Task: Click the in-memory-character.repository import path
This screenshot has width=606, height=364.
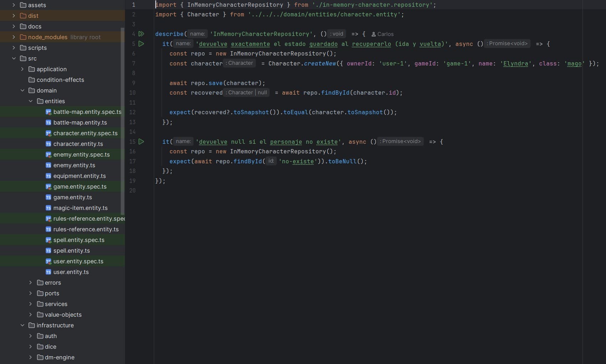Action: click(372, 5)
